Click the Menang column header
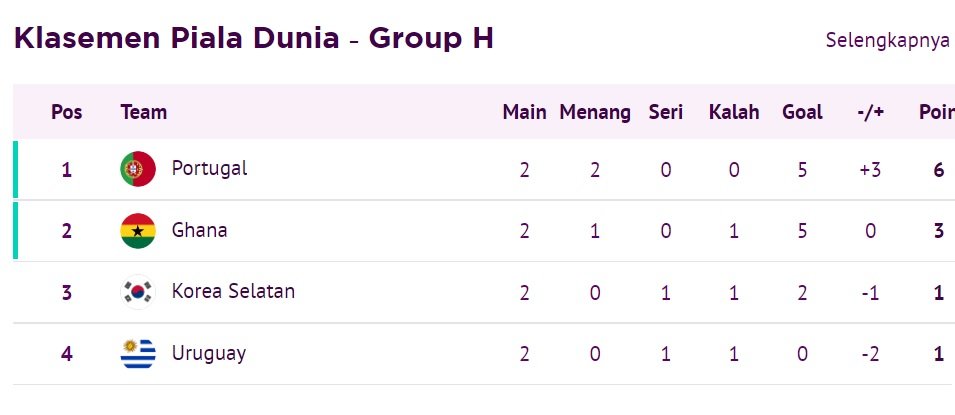This screenshot has width=955, height=415. pyautogui.click(x=595, y=112)
